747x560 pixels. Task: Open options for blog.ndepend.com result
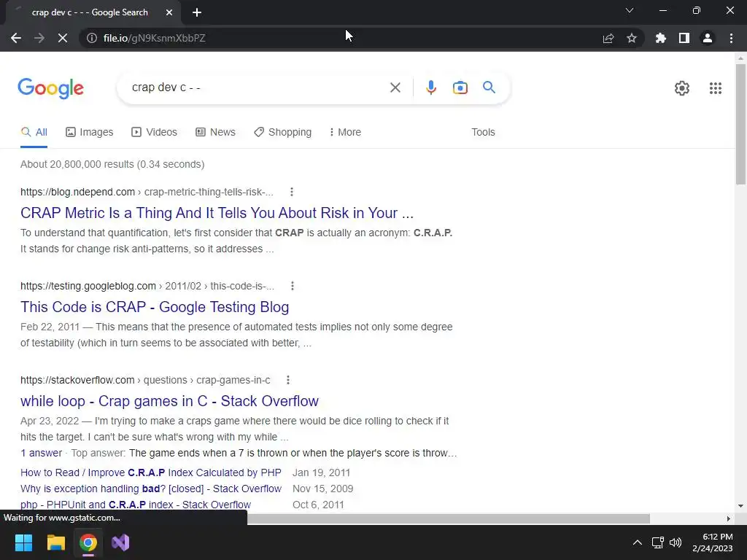tap(292, 192)
